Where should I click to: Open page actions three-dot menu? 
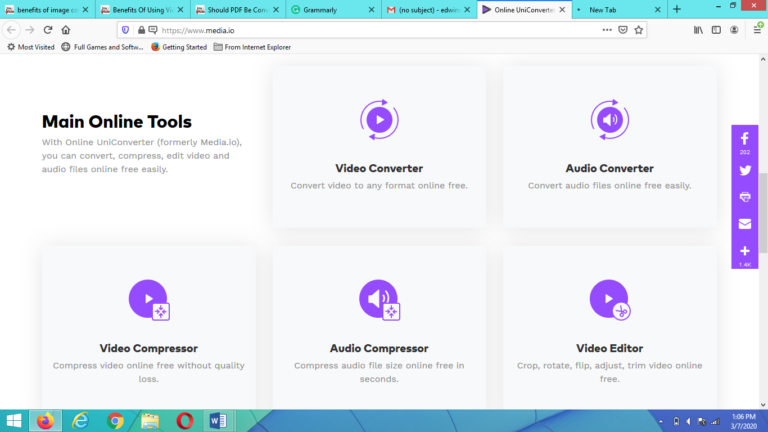pyautogui.click(x=607, y=30)
